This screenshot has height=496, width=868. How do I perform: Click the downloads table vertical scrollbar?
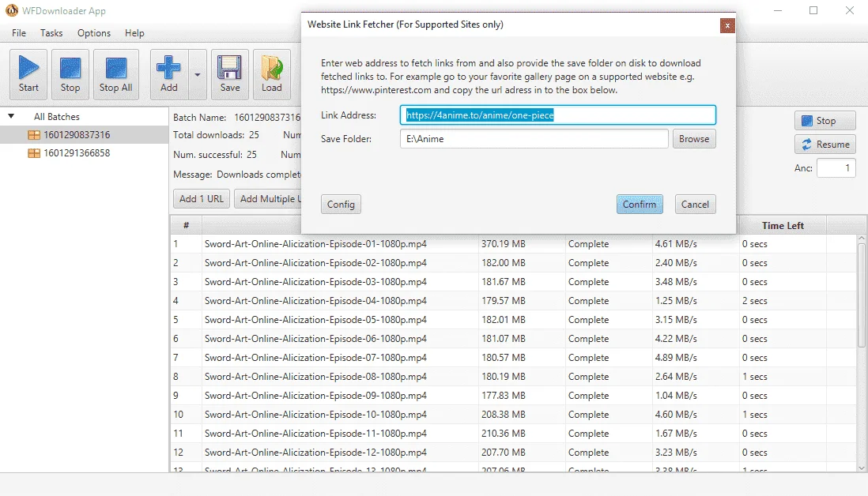pyautogui.click(x=862, y=295)
